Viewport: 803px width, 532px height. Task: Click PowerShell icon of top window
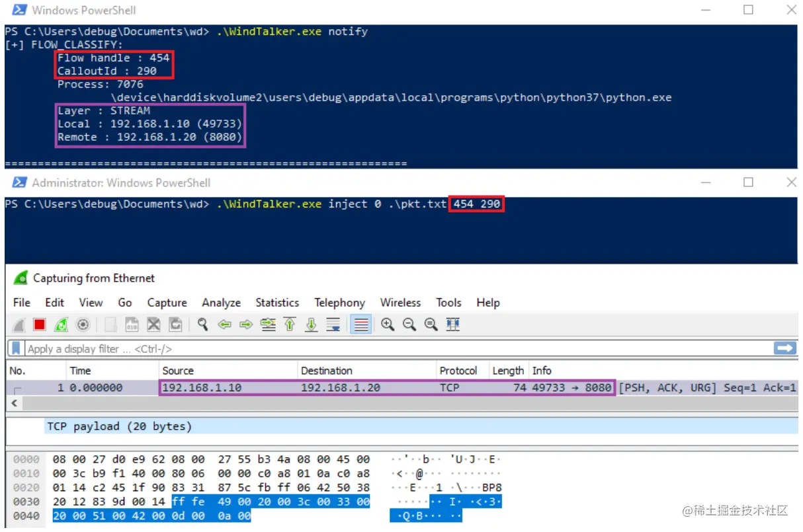pos(19,10)
